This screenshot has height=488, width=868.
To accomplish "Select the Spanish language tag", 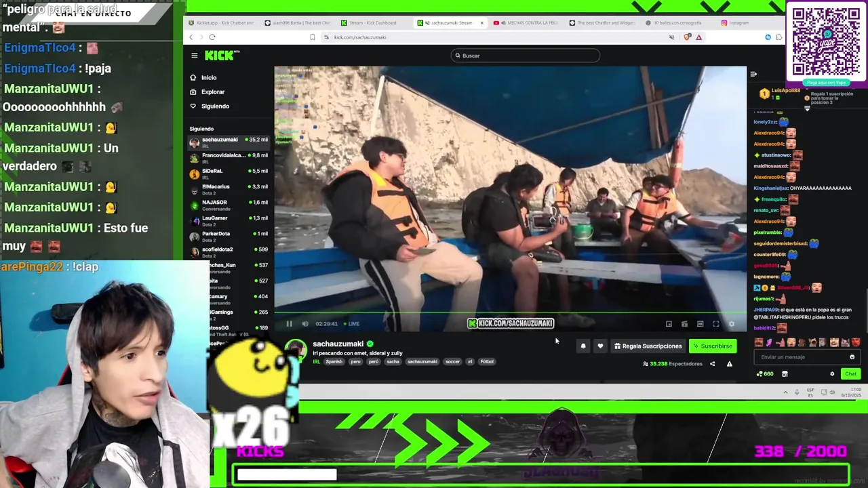I will click(x=334, y=362).
